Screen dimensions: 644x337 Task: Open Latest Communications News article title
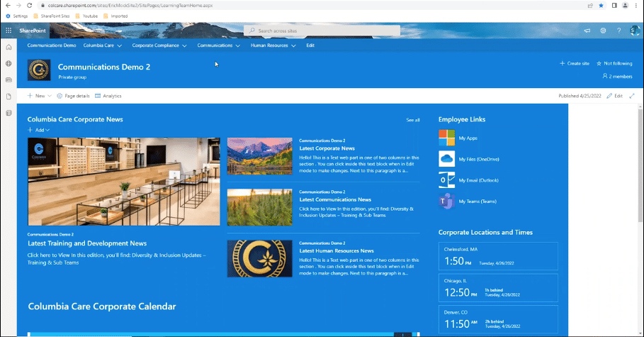(x=335, y=199)
